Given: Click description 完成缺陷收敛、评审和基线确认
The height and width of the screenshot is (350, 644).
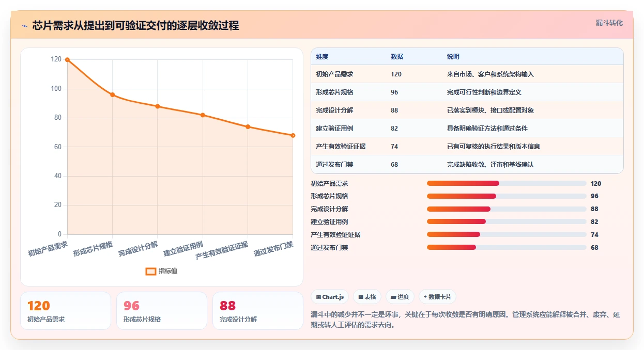Looking at the screenshot, I should (490, 165).
